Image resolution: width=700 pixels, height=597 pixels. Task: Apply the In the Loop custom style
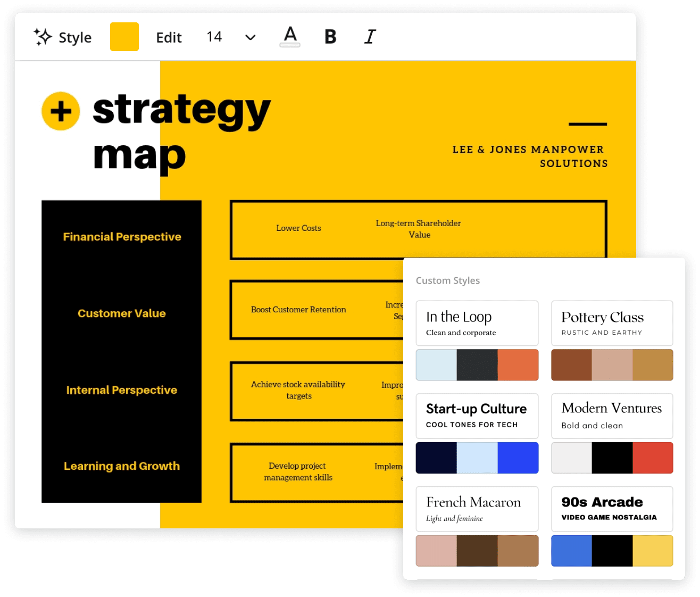pos(477,322)
